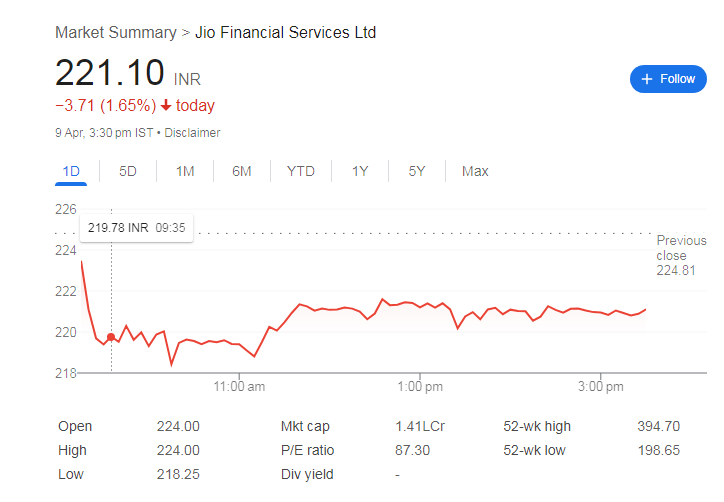Select the Max time range tab
Image resolution: width=724 pixels, height=502 pixels.
click(x=475, y=171)
